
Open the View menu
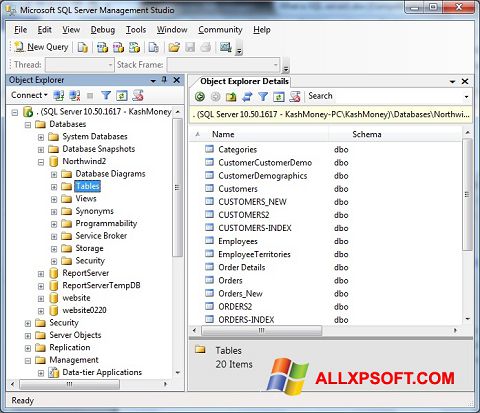pos(71,30)
